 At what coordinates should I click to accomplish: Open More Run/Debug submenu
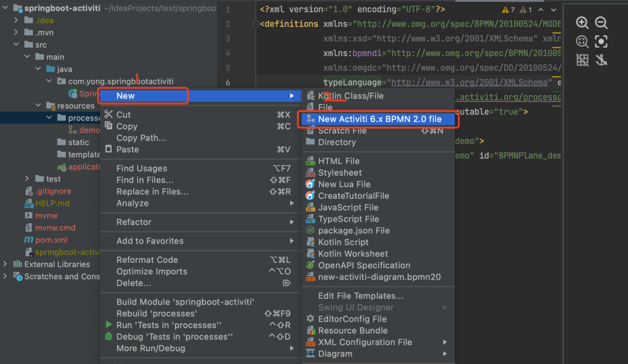pyautogui.click(x=200, y=348)
